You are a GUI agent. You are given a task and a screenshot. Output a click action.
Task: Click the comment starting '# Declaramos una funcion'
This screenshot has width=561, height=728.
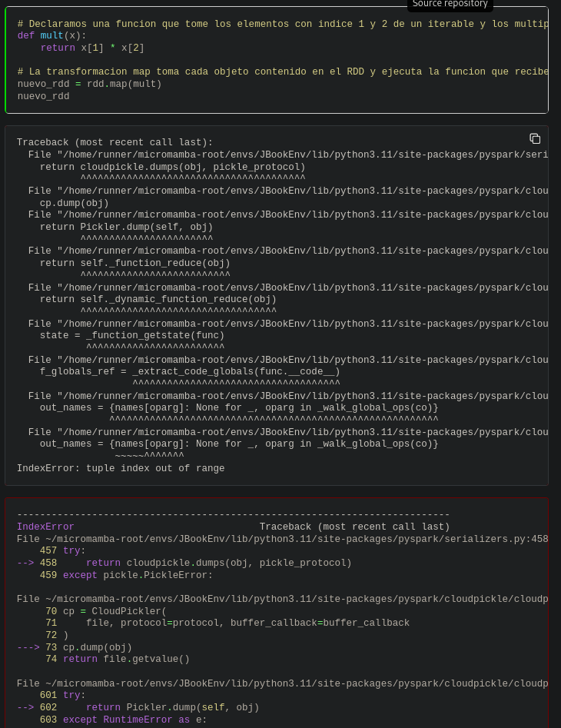coord(283,24)
